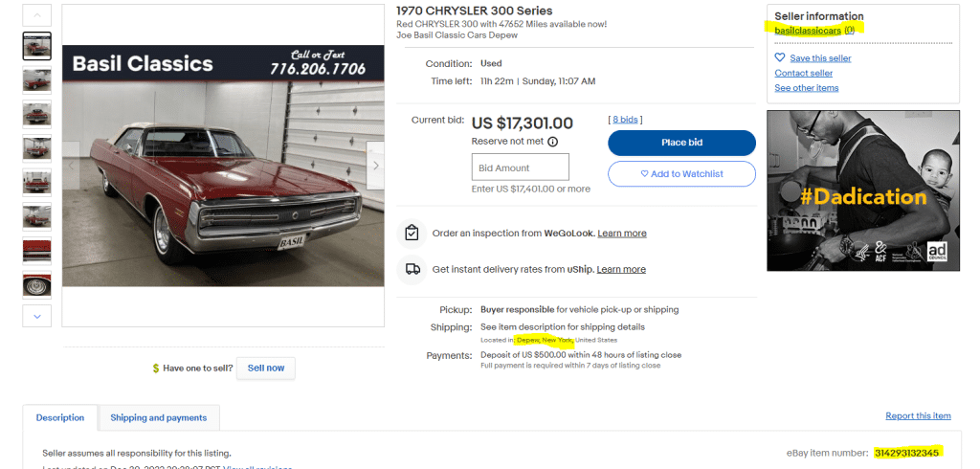Click the Reserve not met info icon
The height and width of the screenshot is (469, 980).
[552, 142]
